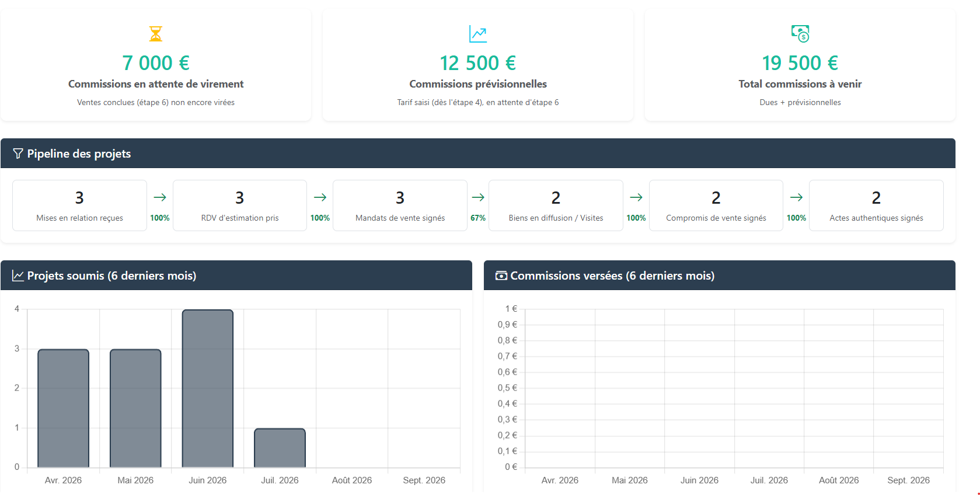Click the line chart icon beside Projets soumis
The height and width of the screenshot is (495, 980).
click(x=18, y=276)
